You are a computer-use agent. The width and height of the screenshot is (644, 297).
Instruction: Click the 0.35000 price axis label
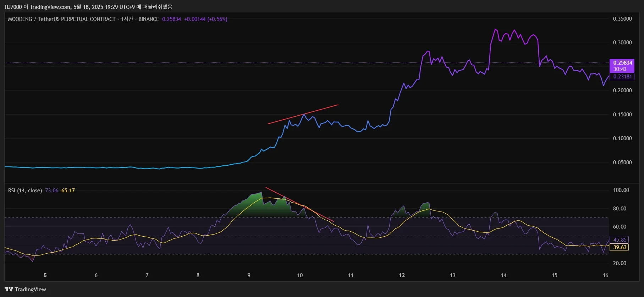click(x=622, y=19)
